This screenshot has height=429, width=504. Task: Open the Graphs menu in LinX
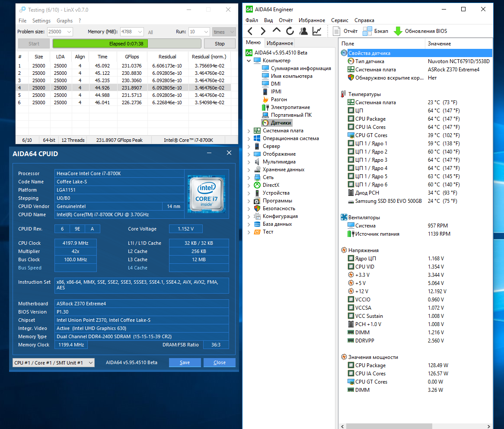point(64,21)
